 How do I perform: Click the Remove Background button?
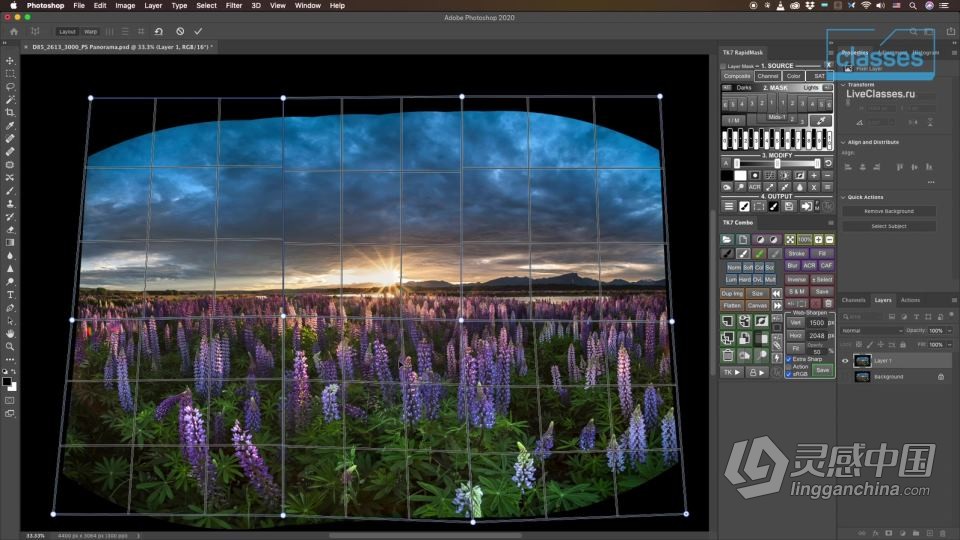889,212
